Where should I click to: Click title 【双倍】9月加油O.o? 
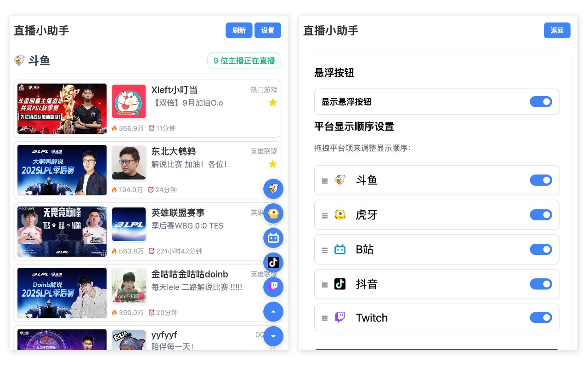coord(187,103)
